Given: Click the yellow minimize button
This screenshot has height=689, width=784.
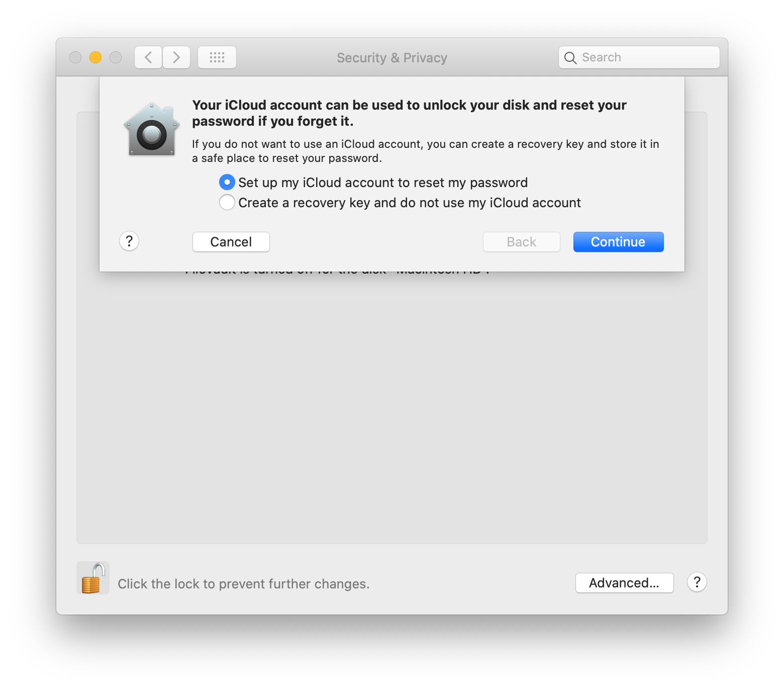Looking at the screenshot, I should coord(95,57).
